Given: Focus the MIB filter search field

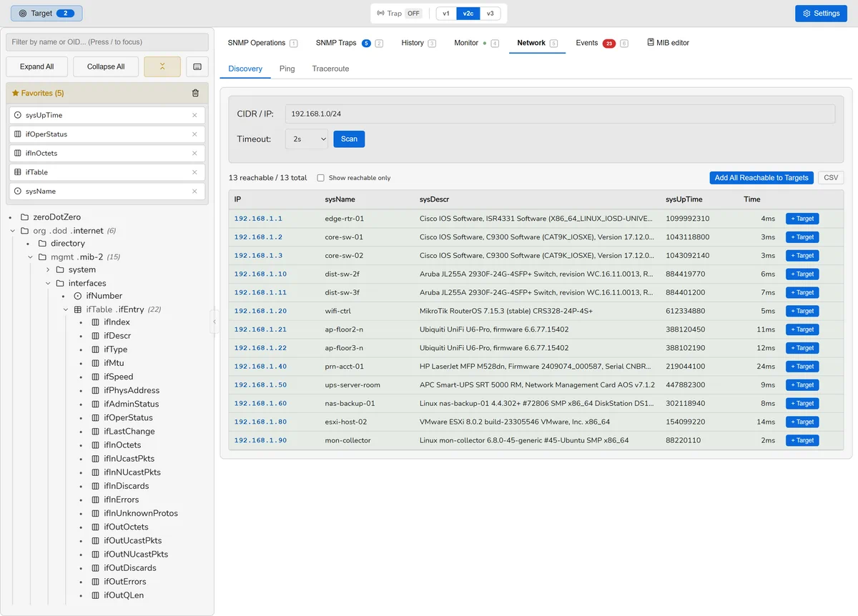Looking at the screenshot, I should click(x=107, y=42).
